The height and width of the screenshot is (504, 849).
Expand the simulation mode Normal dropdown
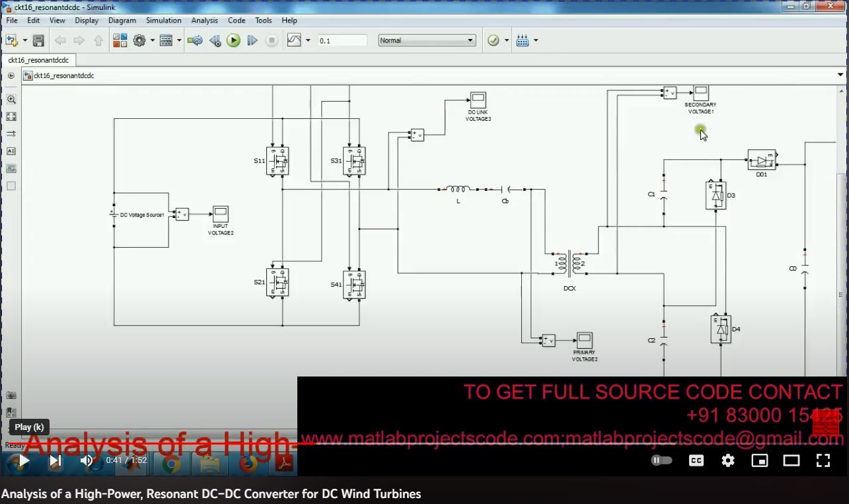427,41
